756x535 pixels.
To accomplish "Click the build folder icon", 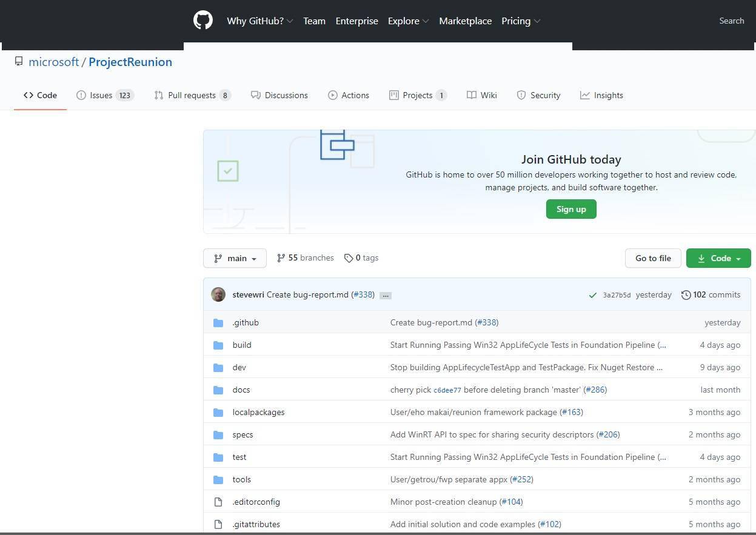I will point(218,345).
